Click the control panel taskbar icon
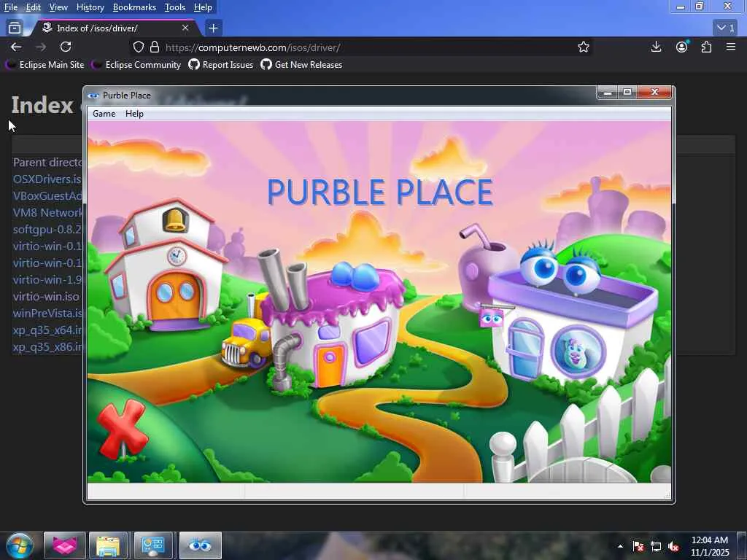 pos(153,545)
